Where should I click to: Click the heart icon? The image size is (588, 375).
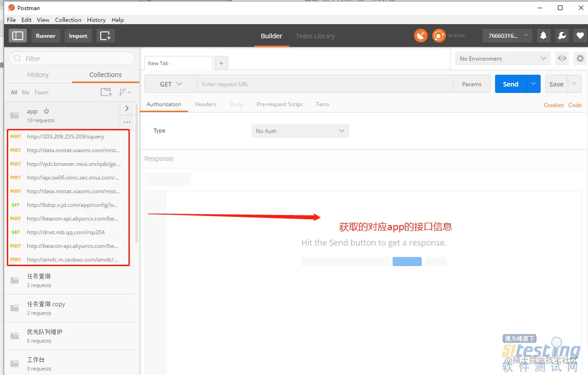[580, 36]
